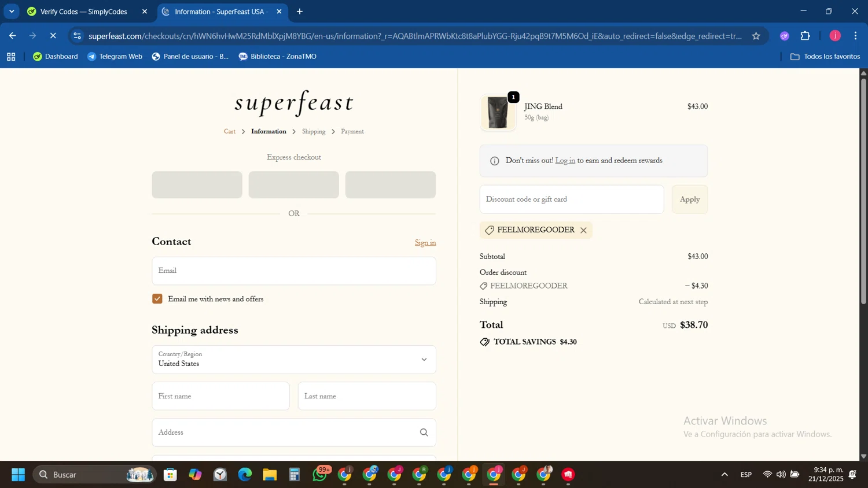Stop loading the page
The width and height of the screenshot is (868, 488).
[x=53, y=36]
